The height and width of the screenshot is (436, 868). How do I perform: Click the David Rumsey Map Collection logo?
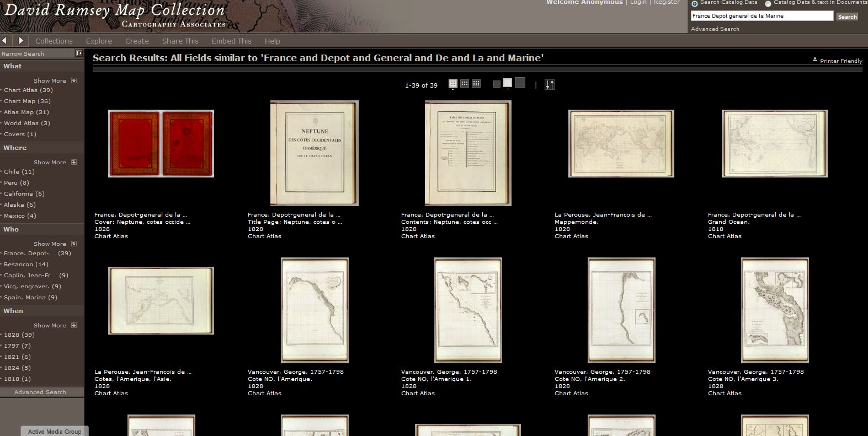pyautogui.click(x=115, y=15)
